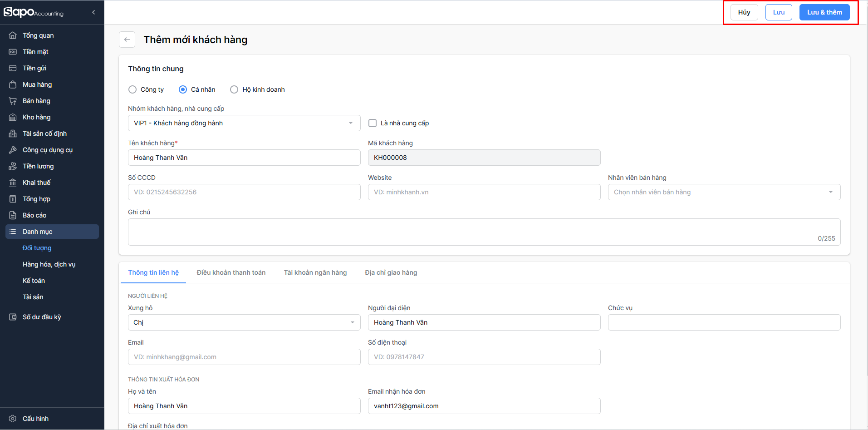The image size is (868, 430).
Task: Tick the Là nhà cung cấp checkbox
Action: point(373,123)
